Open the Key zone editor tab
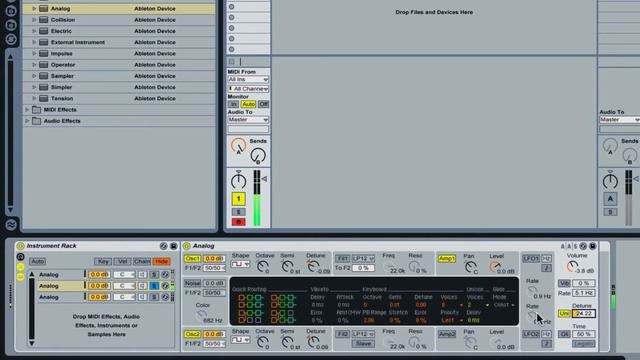 click(x=103, y=261)
